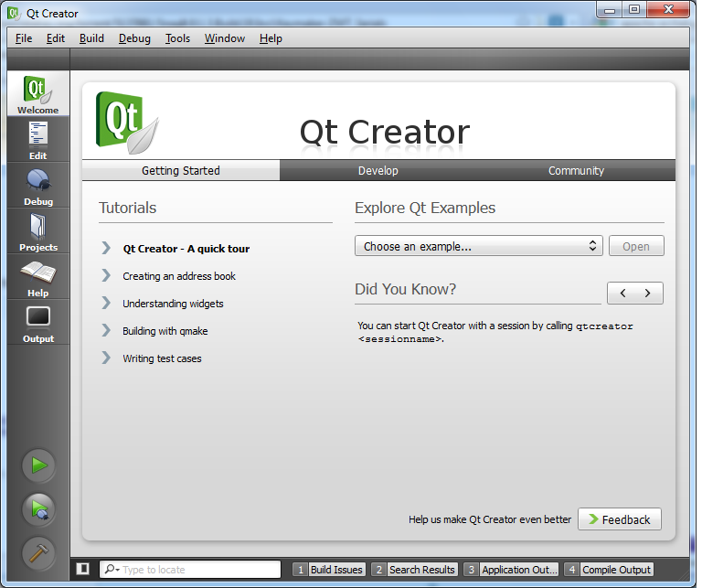Build project with the hammer icon
The width and height of the screenshot is (702, 588).
[39, 553]
